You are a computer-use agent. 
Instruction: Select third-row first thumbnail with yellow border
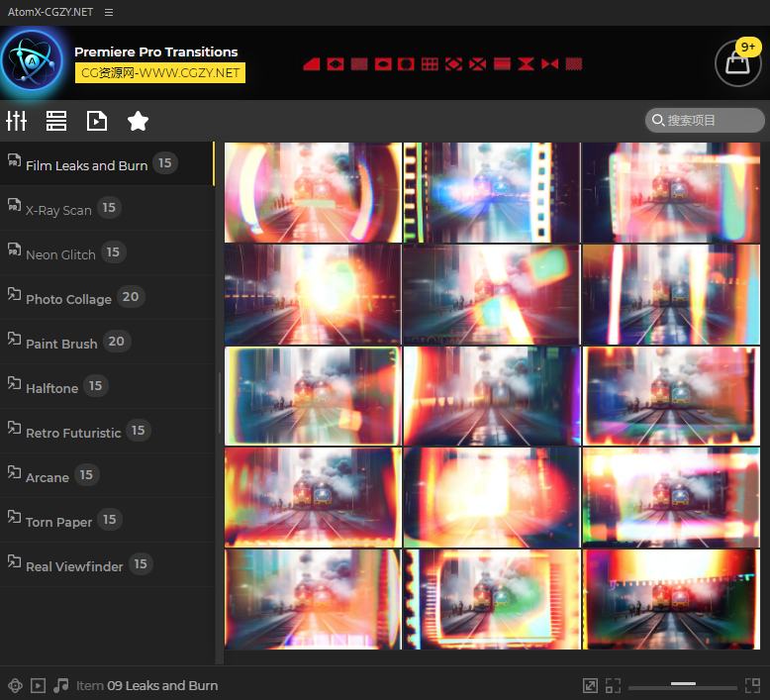(313, 396)
